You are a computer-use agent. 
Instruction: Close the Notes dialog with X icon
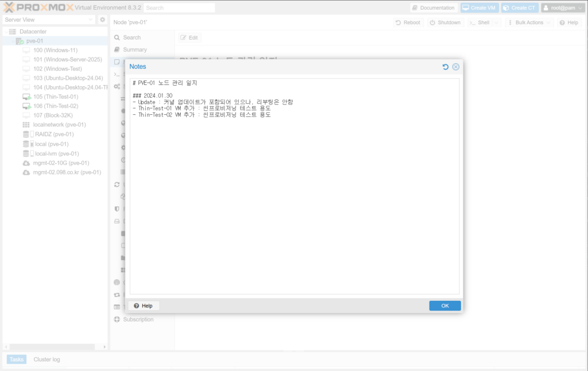[x=456, y=67]
